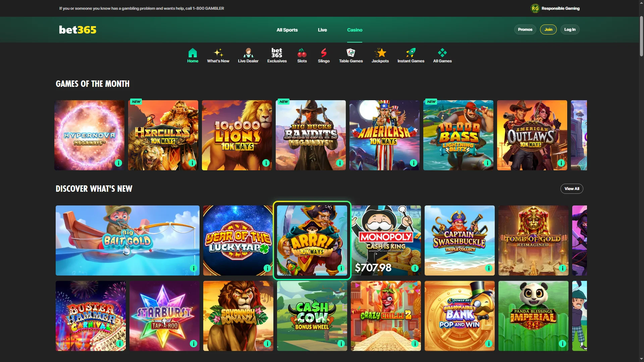Open the All Games category
This screenshot has width=644, height=362.
(x=442, y=56)
